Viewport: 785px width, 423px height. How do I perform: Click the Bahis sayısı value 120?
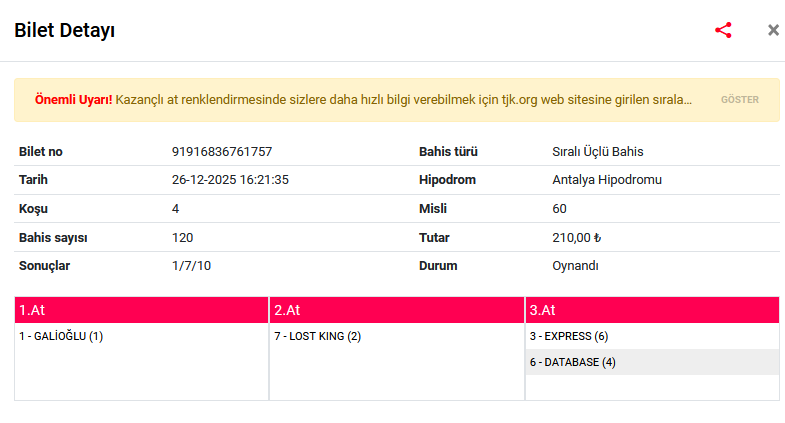click(x=182, y=238)
